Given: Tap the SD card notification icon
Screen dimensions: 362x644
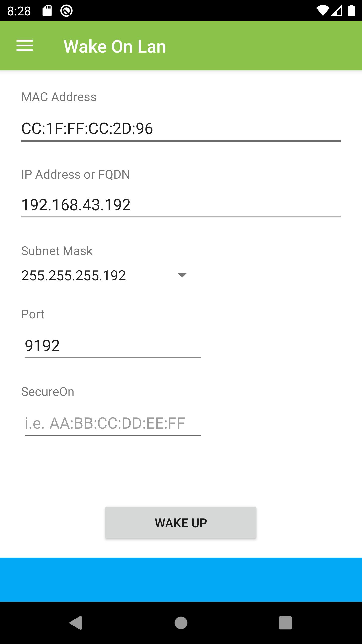Looking at the screenshot, I should click(47, 11).
